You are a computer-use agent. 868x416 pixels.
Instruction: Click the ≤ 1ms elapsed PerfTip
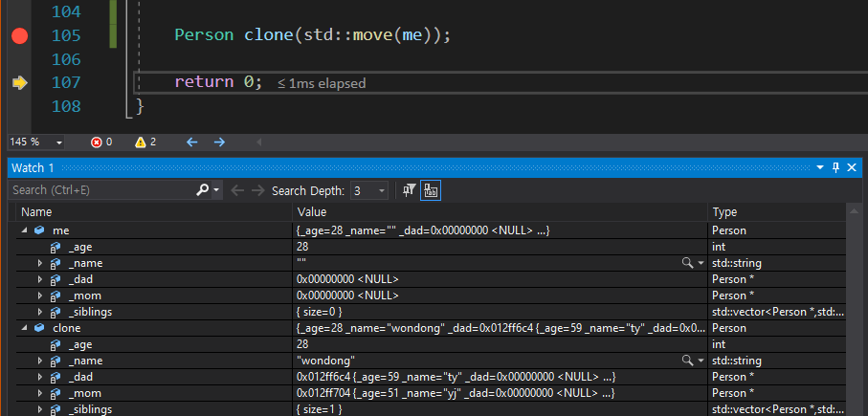click(322, 83)
